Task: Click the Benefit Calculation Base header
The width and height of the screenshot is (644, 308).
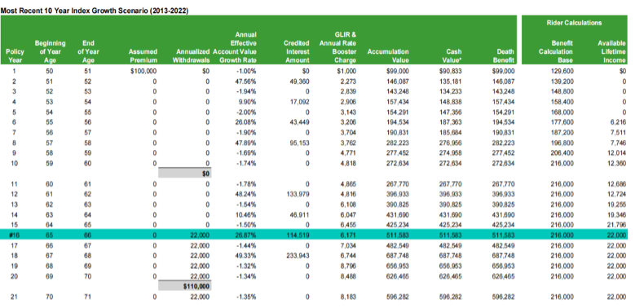Action: click(562, 52)
